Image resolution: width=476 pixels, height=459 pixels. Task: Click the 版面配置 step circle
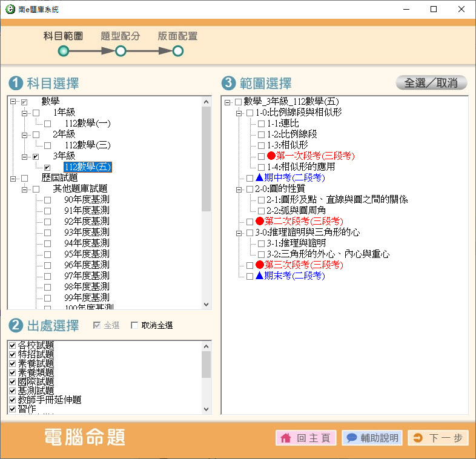click(177, 51)
